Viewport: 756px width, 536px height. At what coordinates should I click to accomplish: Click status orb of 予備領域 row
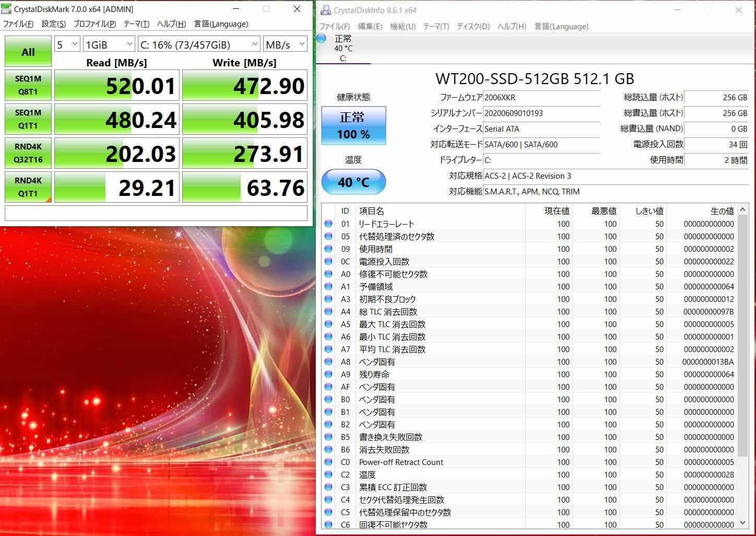point(328,286)
